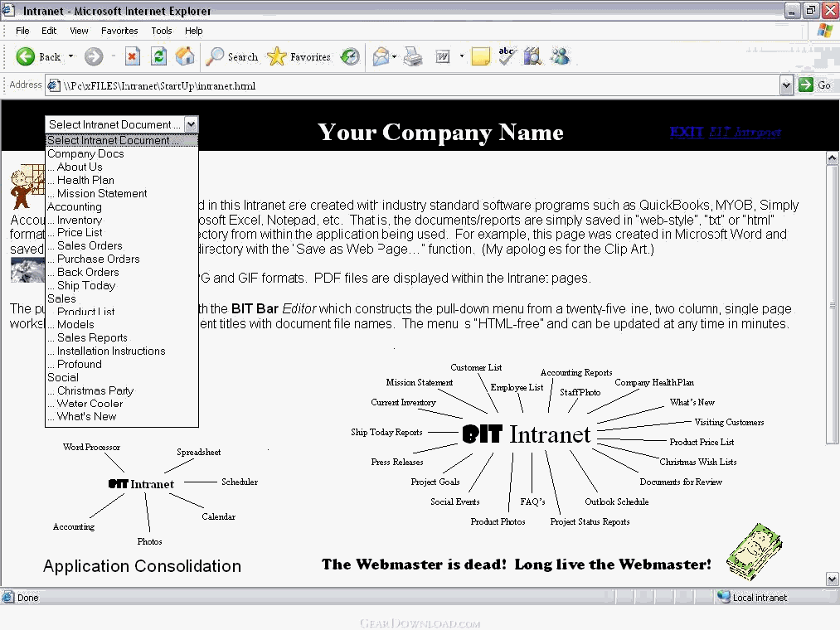840x630 pixels.
Task: Print the page with the printer icon
Action: click(412, 56)
